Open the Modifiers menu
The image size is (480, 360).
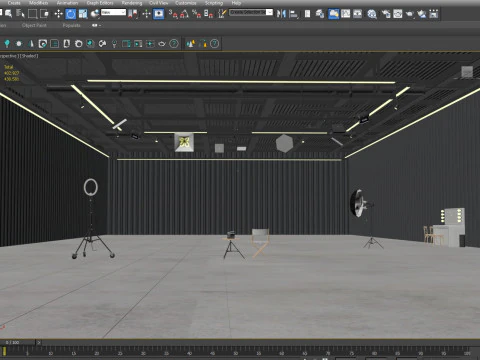tap(38, 3)
